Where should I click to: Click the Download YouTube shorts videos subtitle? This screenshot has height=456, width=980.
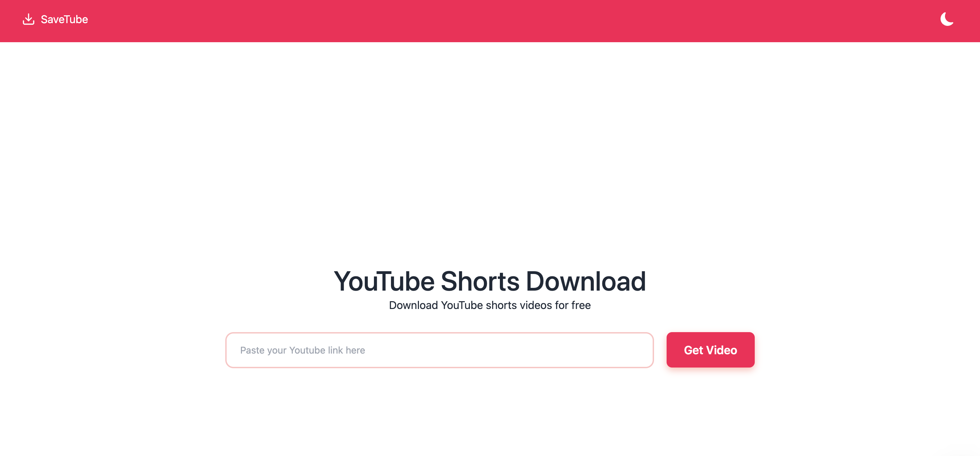pos(490,305)
